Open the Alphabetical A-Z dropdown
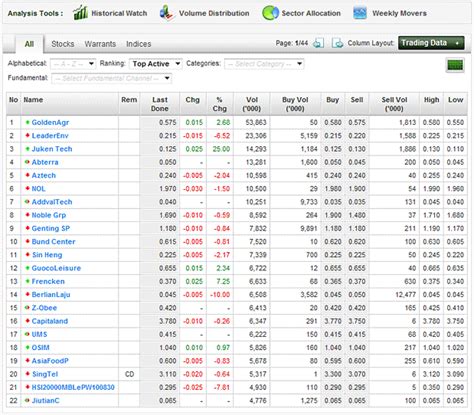Viewport: 474px width, 415px height. click(73, 64)
